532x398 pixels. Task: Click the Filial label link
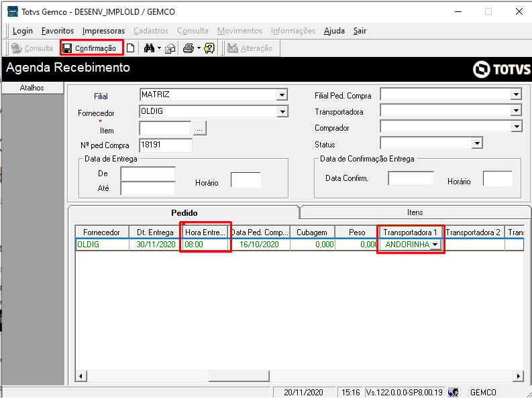101,96
